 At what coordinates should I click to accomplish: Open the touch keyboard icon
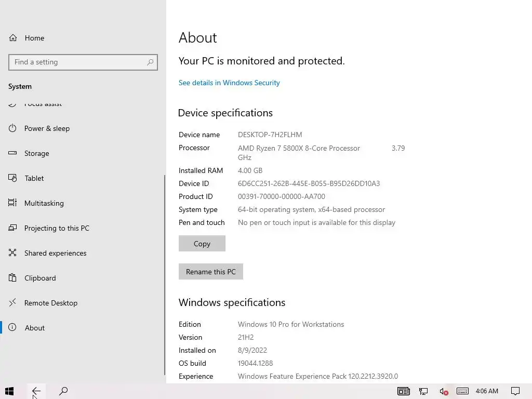(462, 391)
